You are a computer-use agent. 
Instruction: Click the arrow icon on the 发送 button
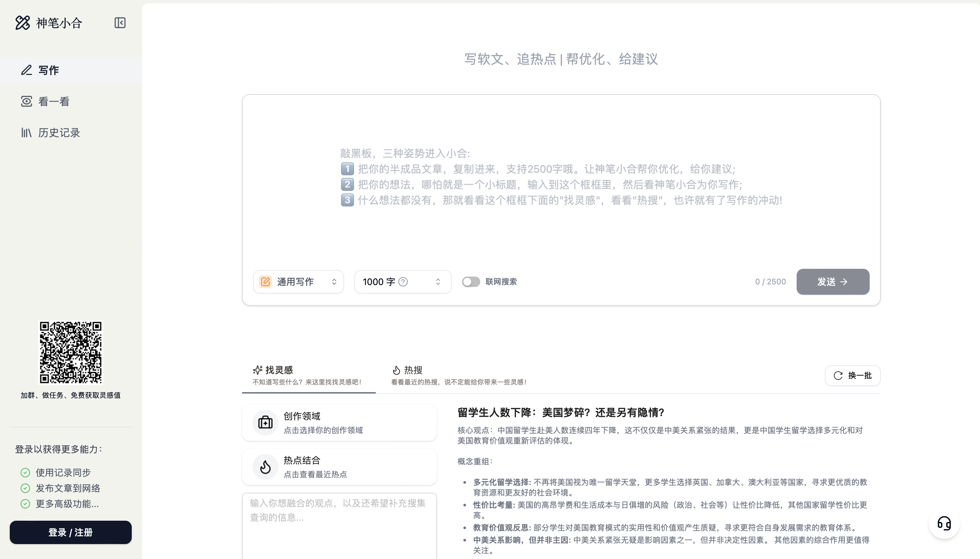click(x=844, y=281)
